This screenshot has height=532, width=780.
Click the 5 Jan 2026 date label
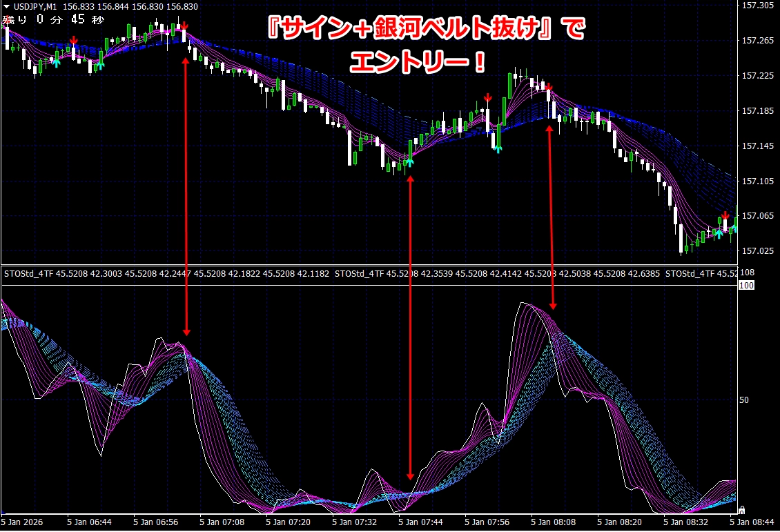coord(23,523)
